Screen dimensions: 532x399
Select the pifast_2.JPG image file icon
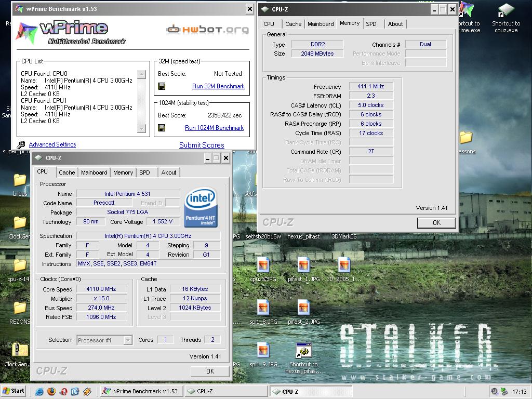click(x=303, y=308)
